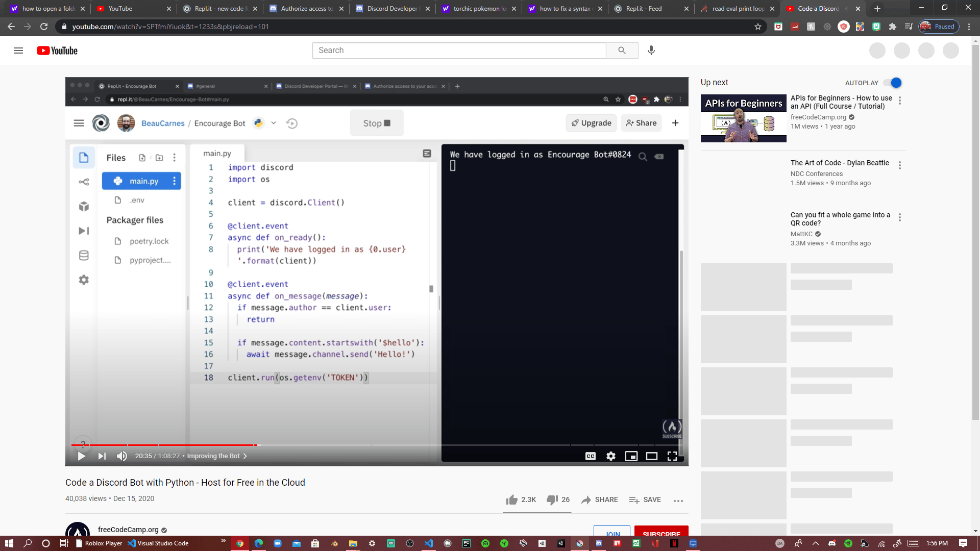Open the Windows notification center
This screenshot has width=980, height=551.
[x=963, y=543]
